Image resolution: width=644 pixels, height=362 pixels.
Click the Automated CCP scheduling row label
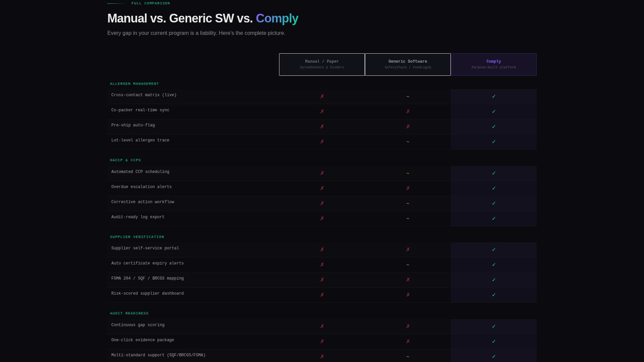pyautogui.click(x=140, y=172)
